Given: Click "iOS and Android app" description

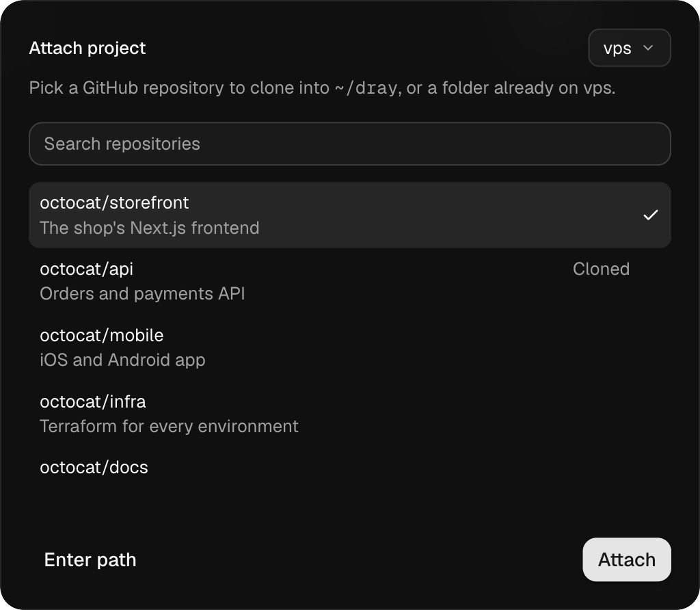Looking at the screenshot, I should coord(122,360).
